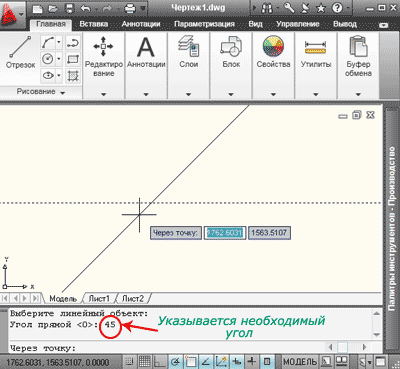Expand the Рисование panel
The image size is (400, 369).
tap(41, 92)
